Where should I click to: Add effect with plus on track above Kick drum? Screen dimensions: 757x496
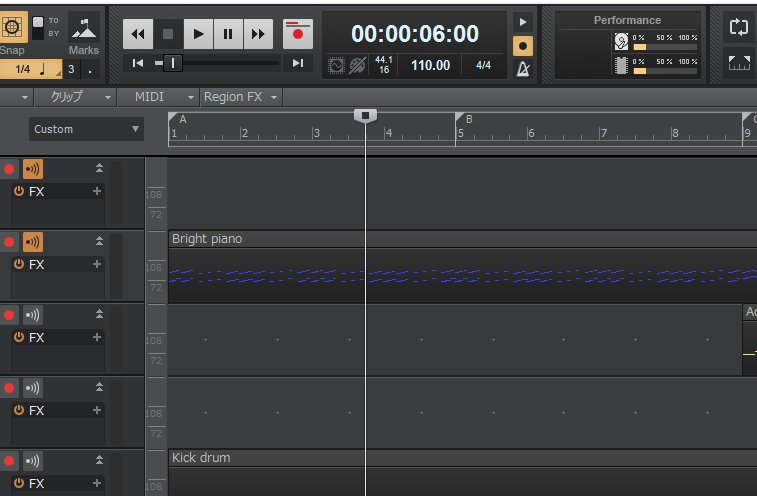point(97,410)
